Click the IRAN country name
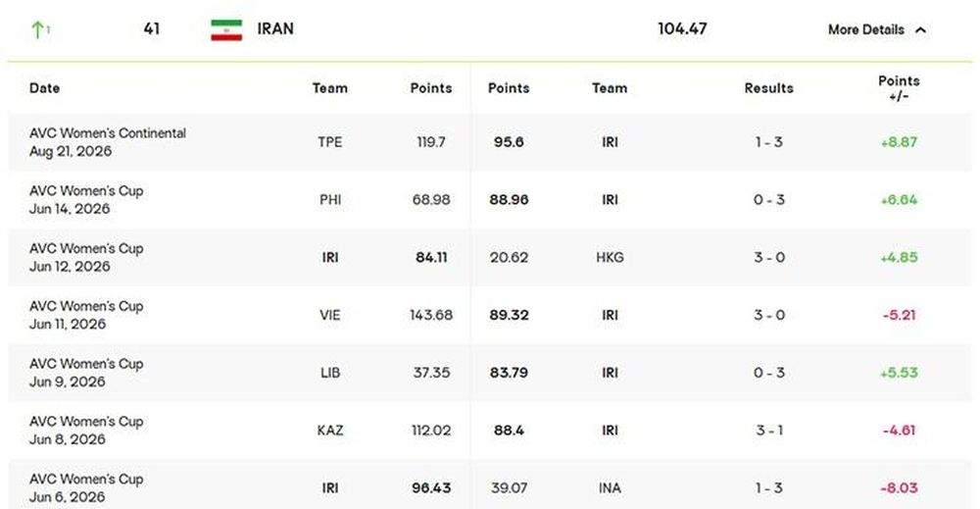Viewport: 980px width, 509px height. click(x=275, y=28)
